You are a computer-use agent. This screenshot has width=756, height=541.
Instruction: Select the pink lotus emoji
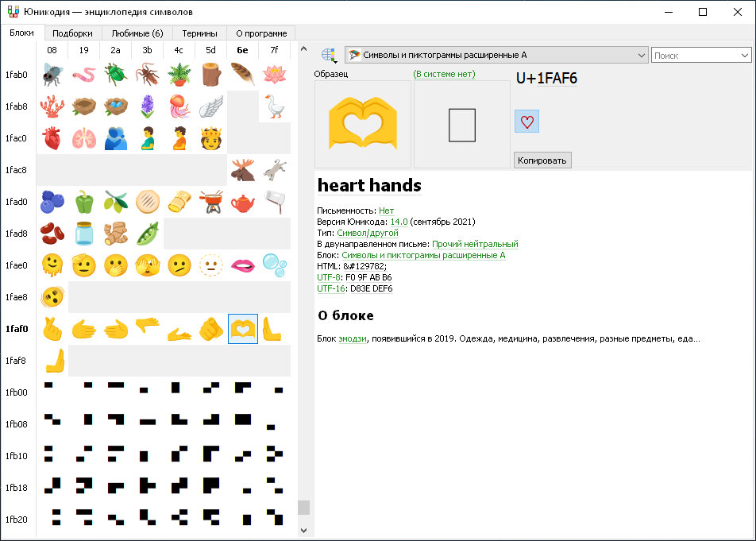point(274,75)
